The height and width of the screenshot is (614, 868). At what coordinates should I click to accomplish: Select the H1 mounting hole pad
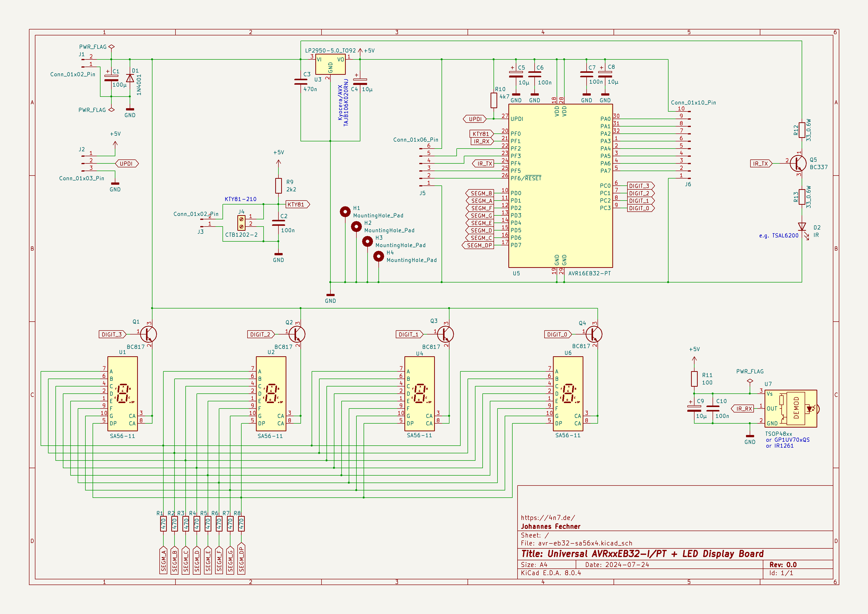[345, 212]
